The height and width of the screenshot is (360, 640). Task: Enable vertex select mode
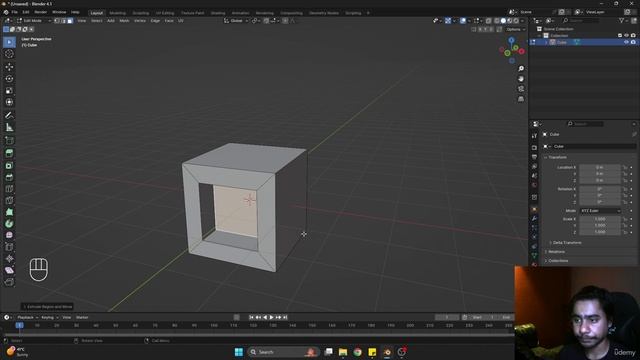(x=57, y=20)
